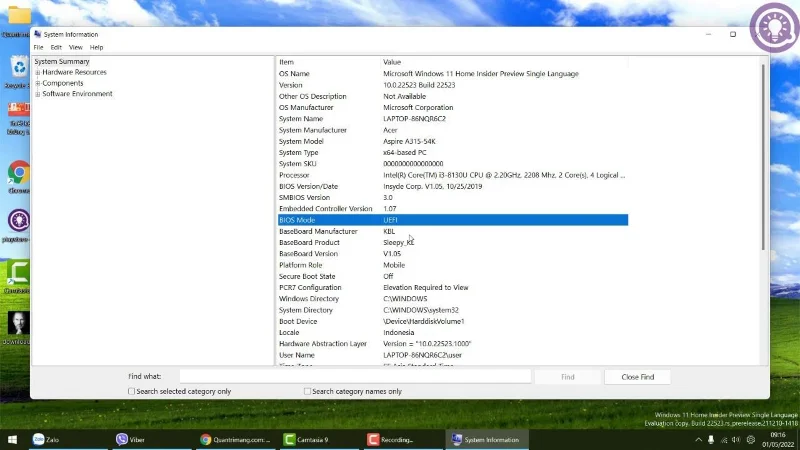This screenshot has width=800, height=450.
Task: Select the Processor row
Action: [453, 175]
